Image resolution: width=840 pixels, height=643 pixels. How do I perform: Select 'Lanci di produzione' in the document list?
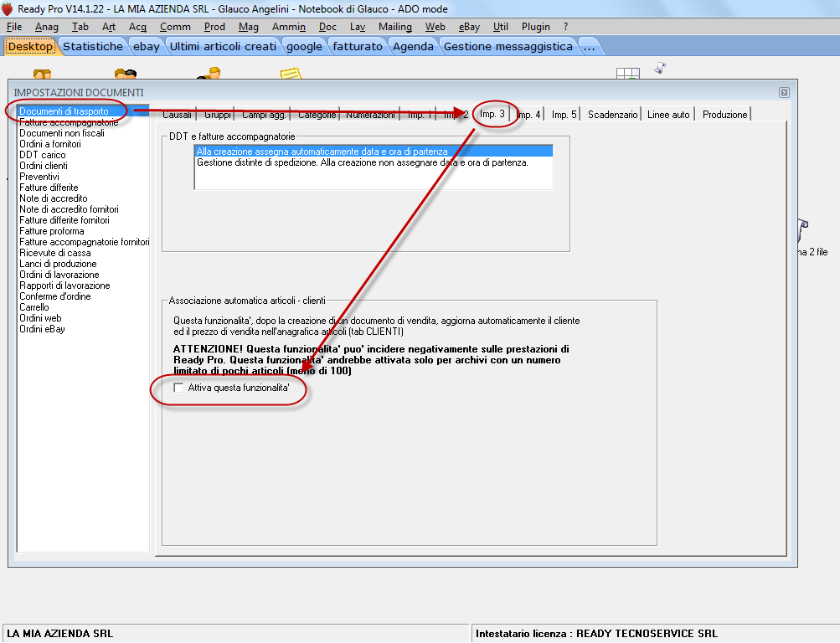pyautogui.click(x=83, y=264)
